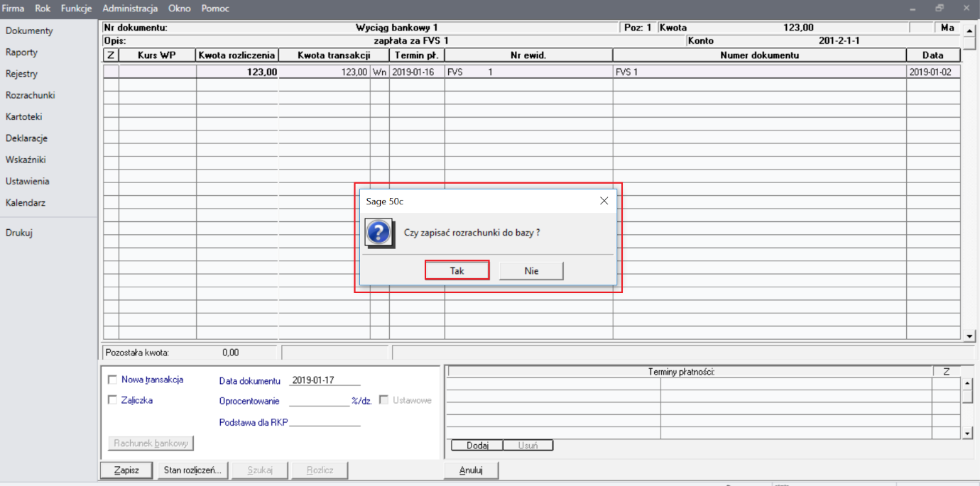
Task: Click the Termin pł. column header
Action: [x=417, y=55]
